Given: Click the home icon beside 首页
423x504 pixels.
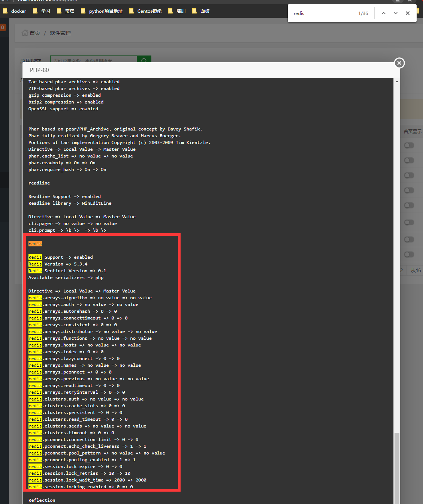Looking at the screenshot, I should 25,33.
